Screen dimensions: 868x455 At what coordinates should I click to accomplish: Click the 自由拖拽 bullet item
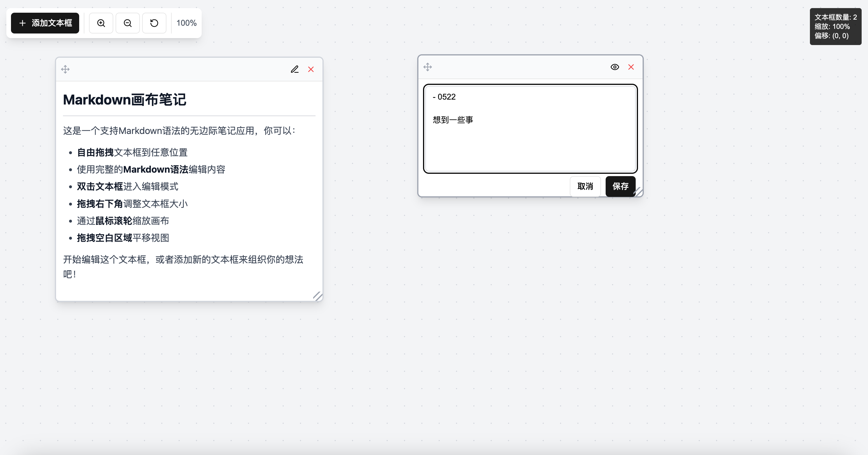pos(132,152)
